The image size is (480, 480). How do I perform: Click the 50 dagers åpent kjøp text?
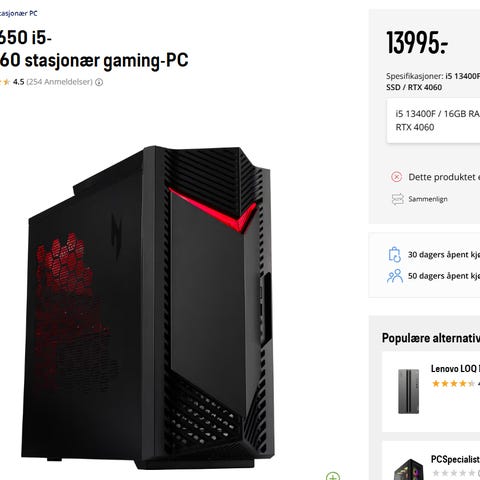[x=444, y=276]
